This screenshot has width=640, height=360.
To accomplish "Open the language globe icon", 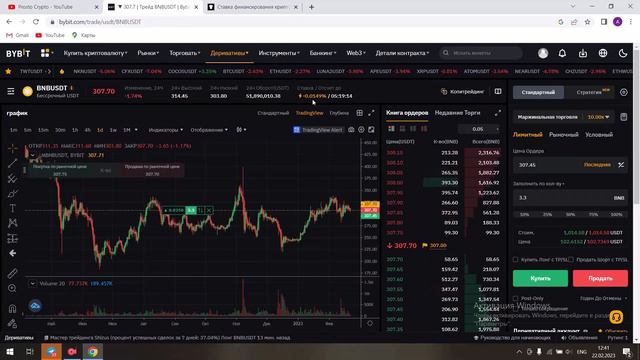I will coord(603,53).
